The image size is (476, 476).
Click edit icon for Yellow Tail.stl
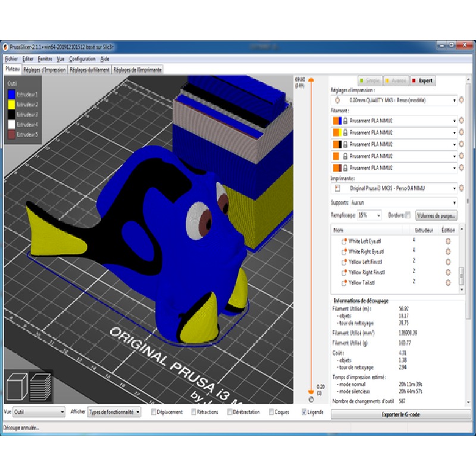(x=447, y=283)
